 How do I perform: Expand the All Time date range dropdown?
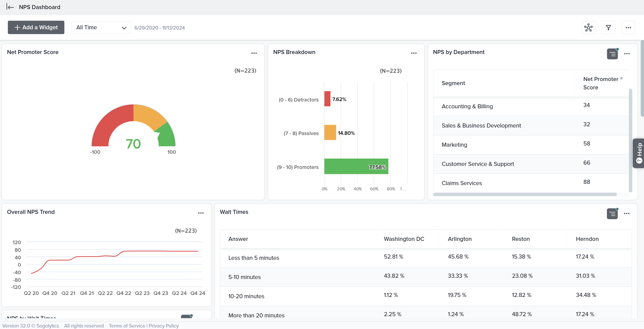pos(101,27)
